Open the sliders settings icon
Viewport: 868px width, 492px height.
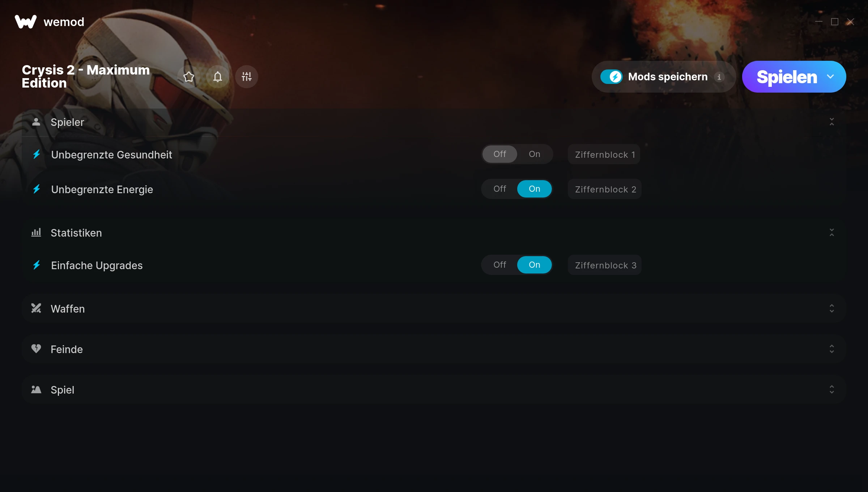[247, 77]
